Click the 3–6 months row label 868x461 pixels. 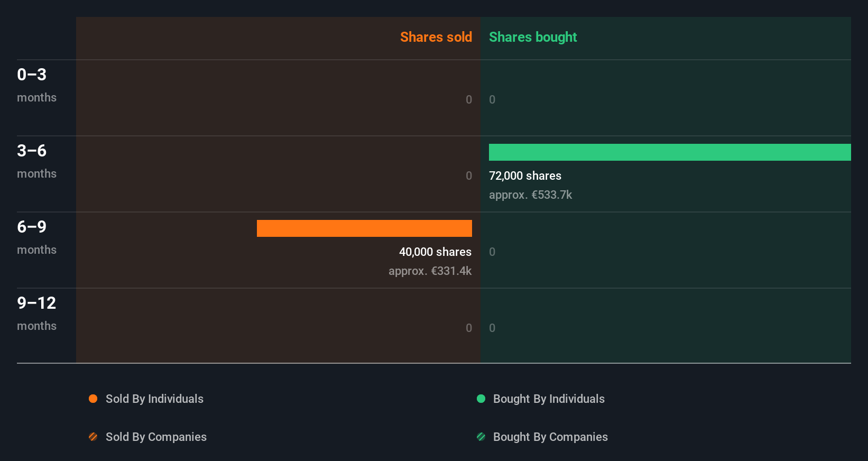(36, 161)
